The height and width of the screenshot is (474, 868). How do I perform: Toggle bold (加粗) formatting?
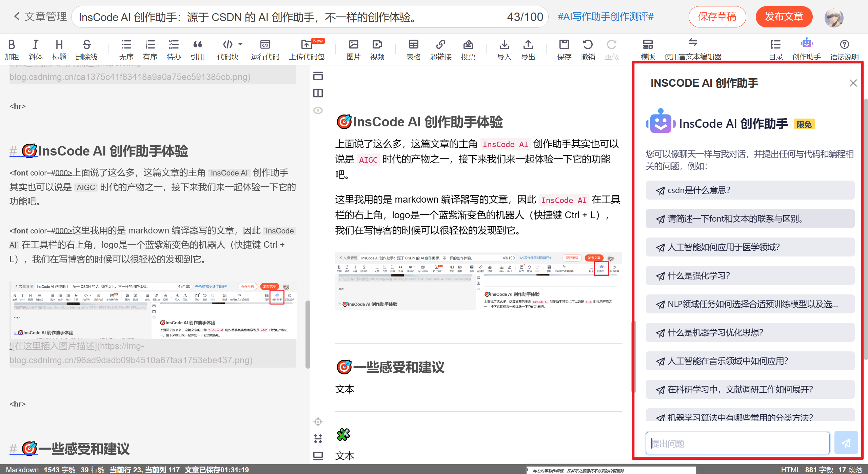pyautogui.click(x=12, y=49)
